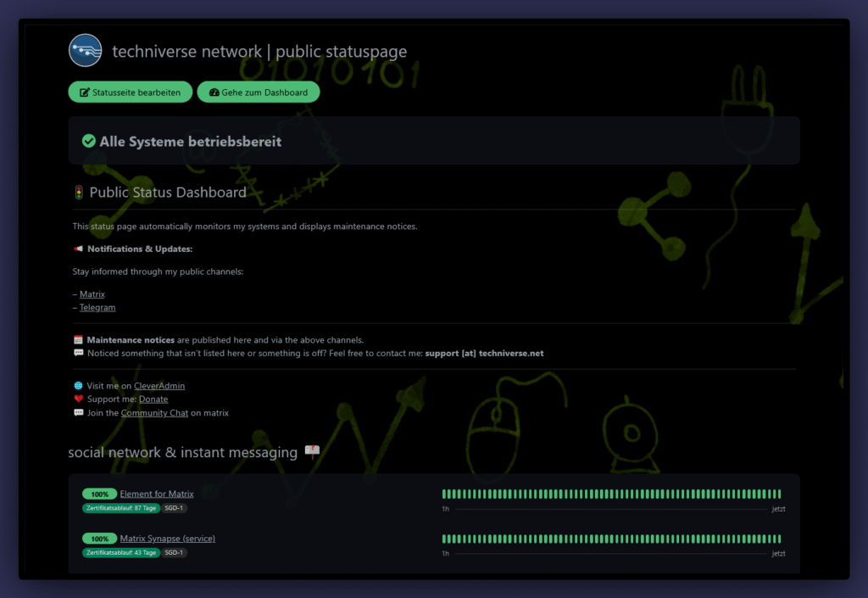Follow the Donate link
868x598 pixels.
point(153,400)
